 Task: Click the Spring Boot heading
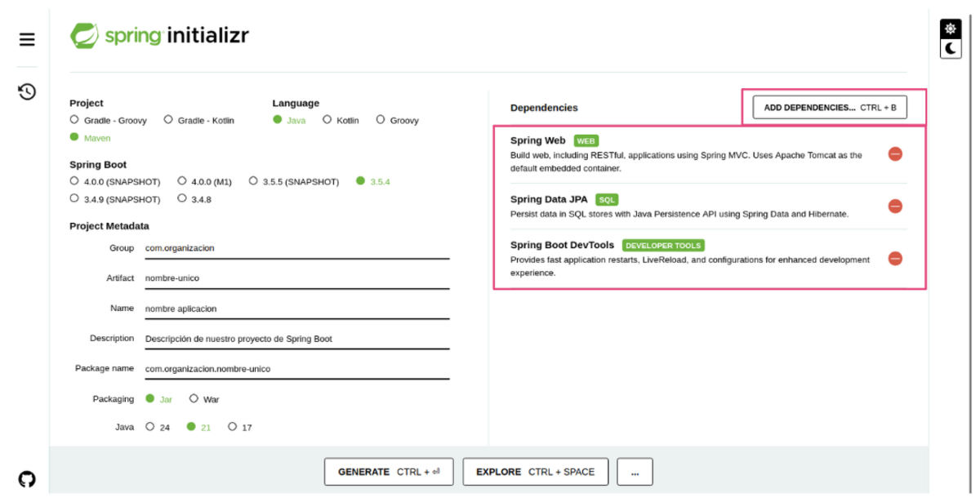(98, 165)
